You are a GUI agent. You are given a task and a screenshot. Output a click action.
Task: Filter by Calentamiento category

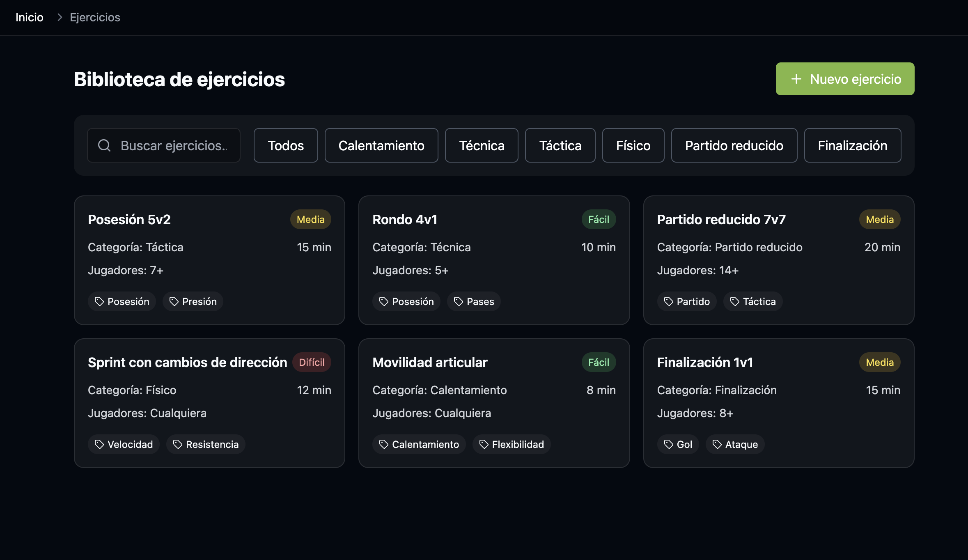[381, 145]
